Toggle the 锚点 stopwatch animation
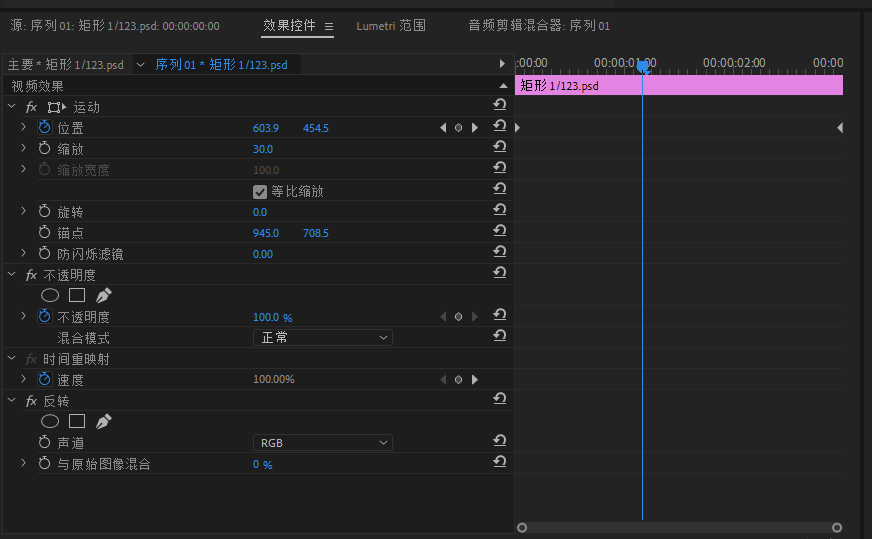 pyautogui.click(x=44, y=233)
